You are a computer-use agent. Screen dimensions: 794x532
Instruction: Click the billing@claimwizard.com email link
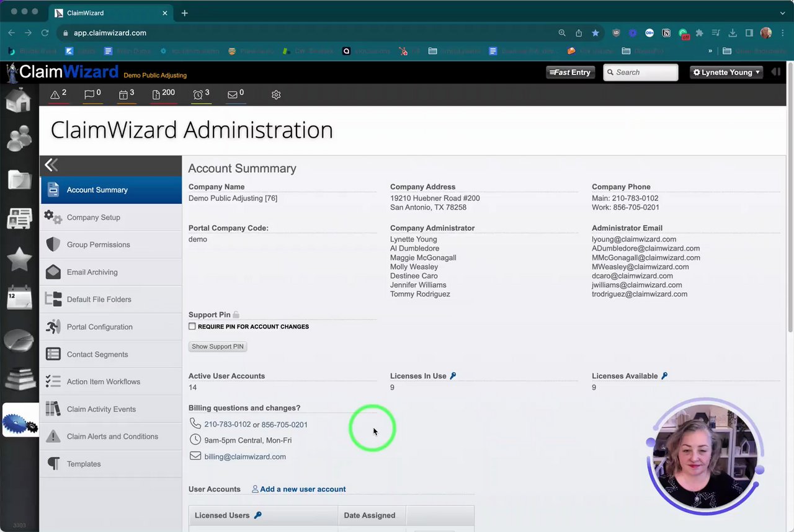tap(245, 457)
